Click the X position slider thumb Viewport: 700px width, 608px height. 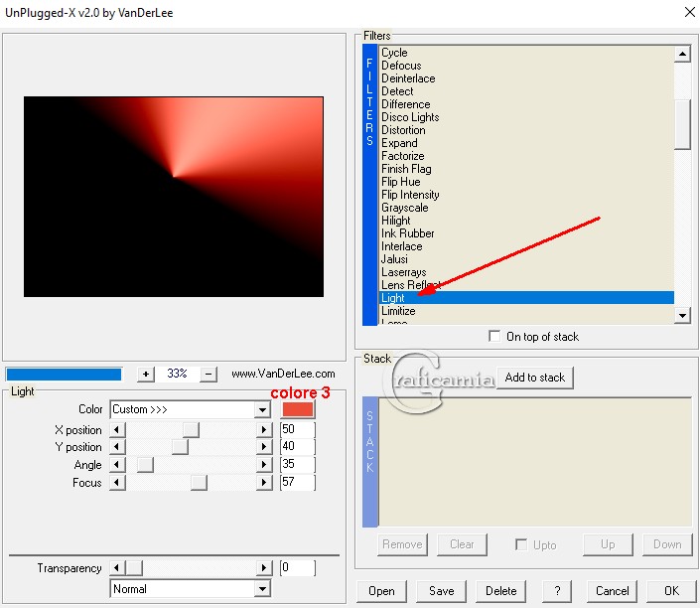click(x=191, y=430)
